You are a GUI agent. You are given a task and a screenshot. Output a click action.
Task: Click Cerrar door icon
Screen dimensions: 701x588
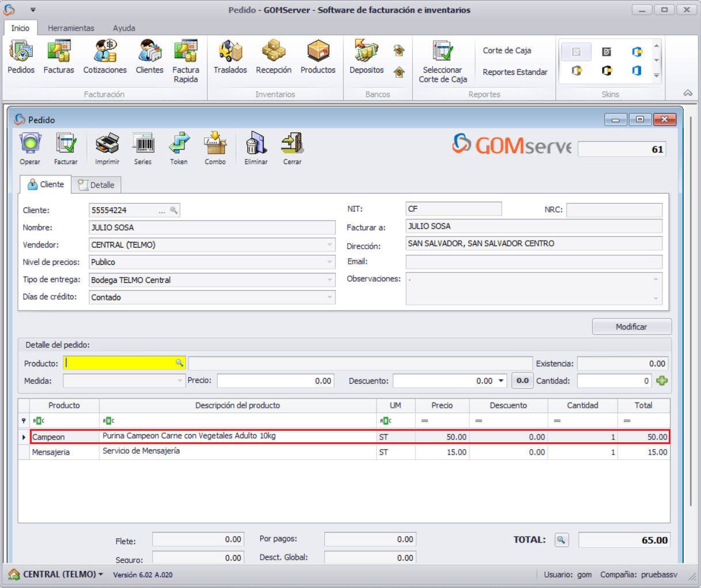(x=292, y=149)
